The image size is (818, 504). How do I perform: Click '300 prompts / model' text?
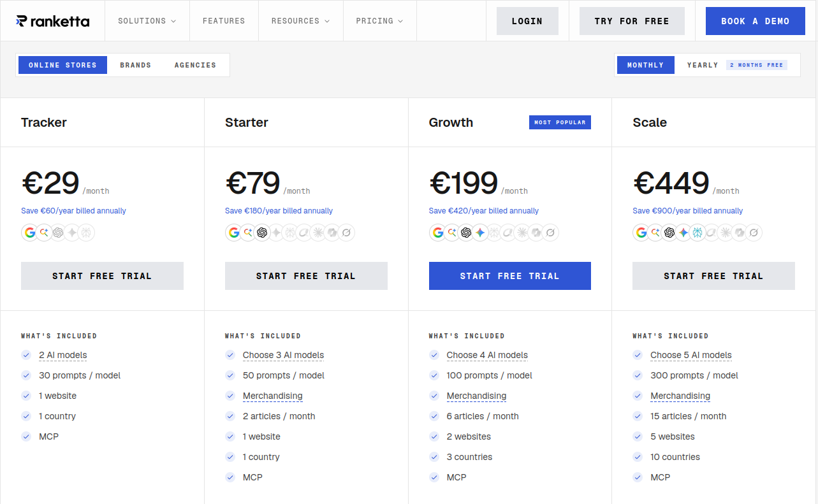click(694, 375)
